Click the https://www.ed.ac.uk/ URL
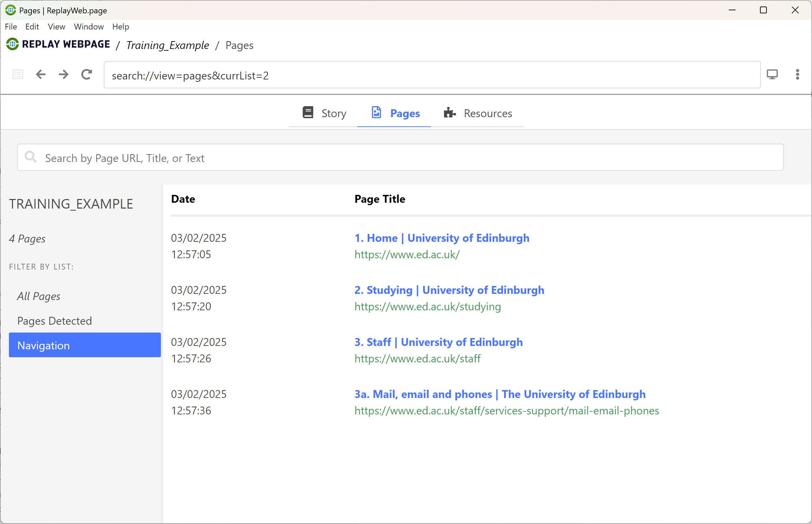 point(407,254)
